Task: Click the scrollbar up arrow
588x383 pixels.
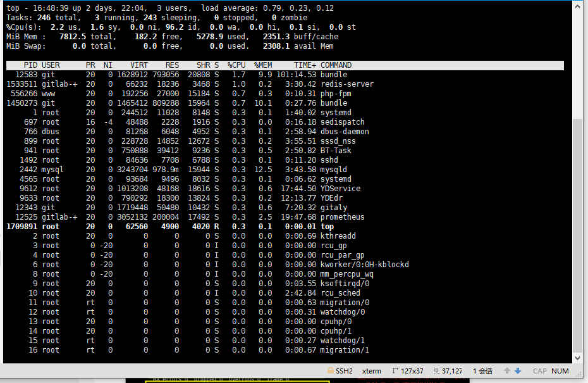Action: tap(577, 6)
